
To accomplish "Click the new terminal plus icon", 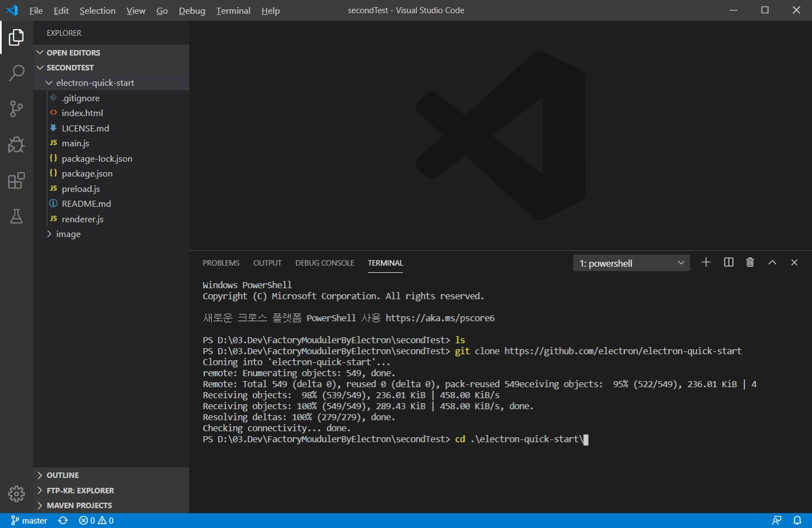I will [706, 262].
